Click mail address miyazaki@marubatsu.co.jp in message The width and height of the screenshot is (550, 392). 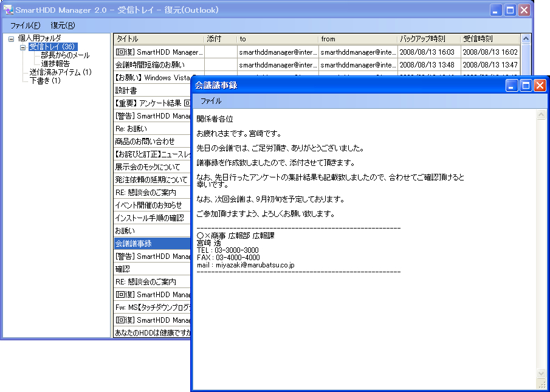coord(255,265)
